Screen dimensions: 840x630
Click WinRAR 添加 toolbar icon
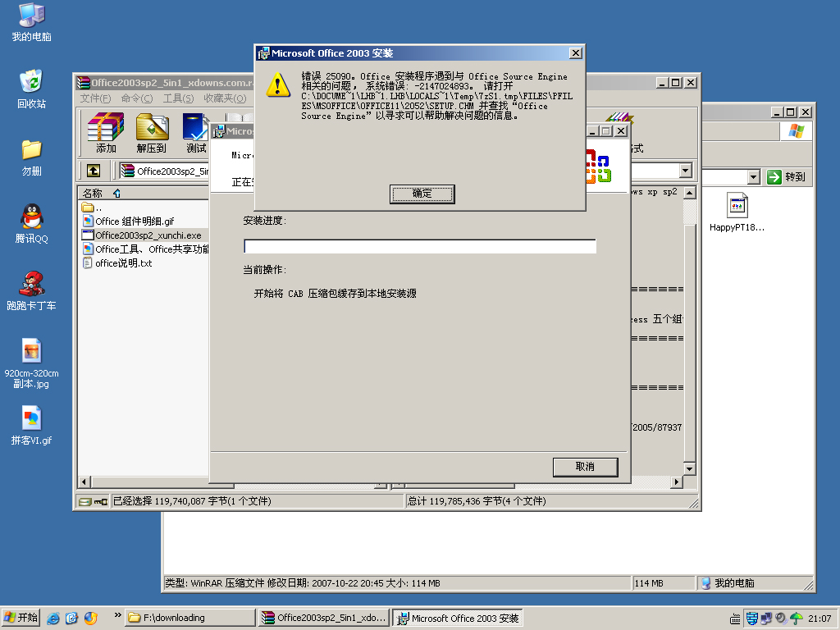tap(106, 133)
